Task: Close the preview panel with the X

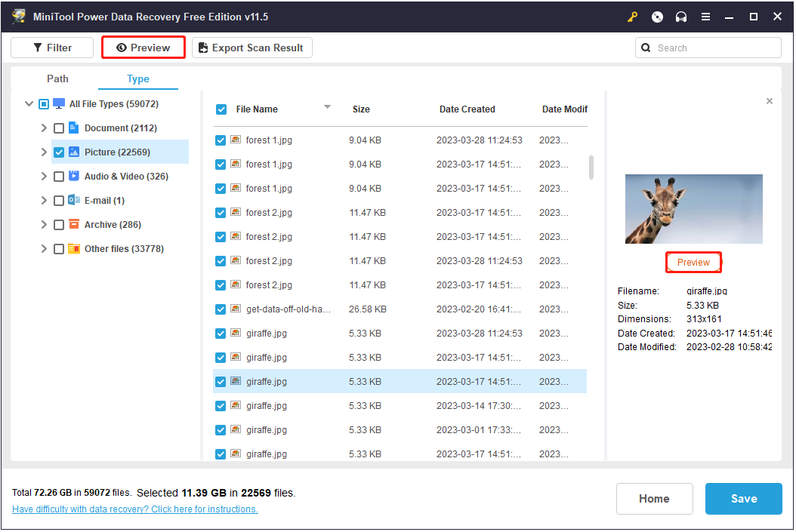Action: (770, 101)
